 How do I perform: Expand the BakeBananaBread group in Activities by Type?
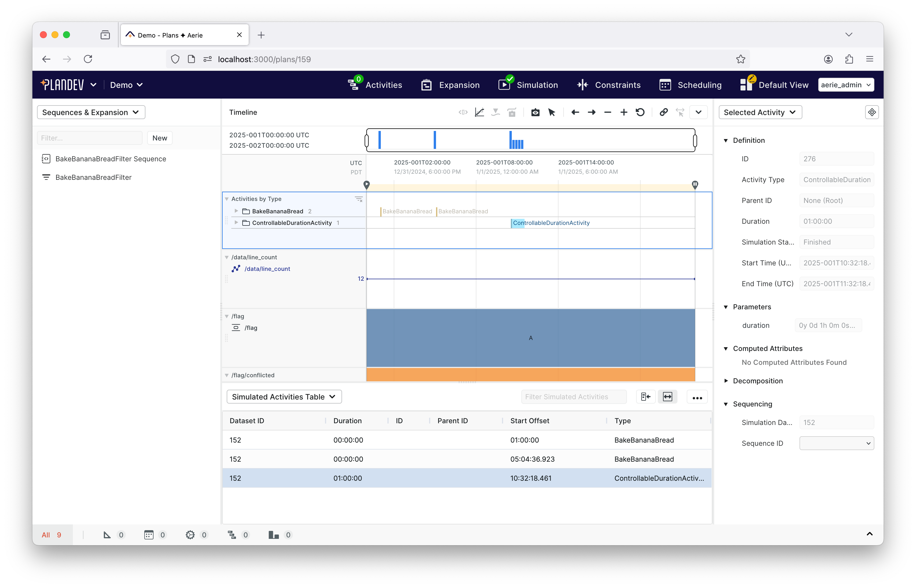click(236, 211)
